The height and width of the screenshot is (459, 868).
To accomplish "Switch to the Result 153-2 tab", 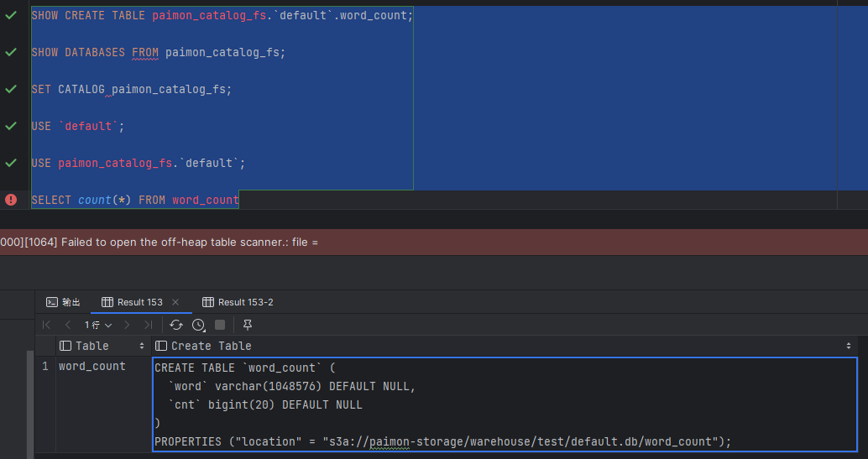I will [238, 302].
